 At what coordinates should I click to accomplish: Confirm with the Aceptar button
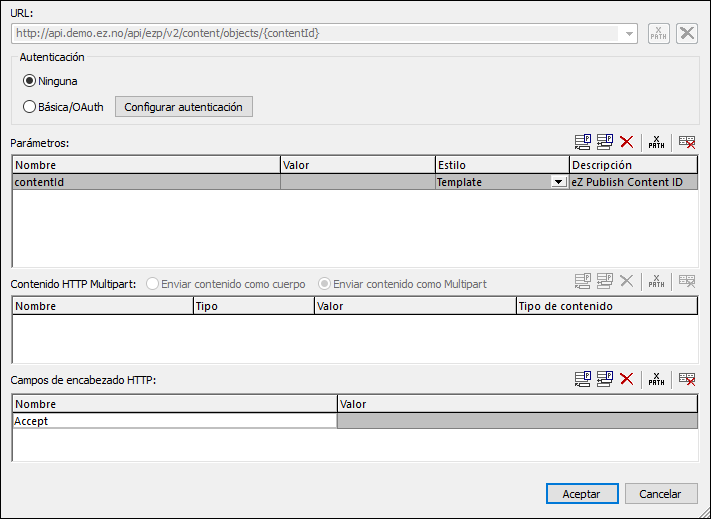point(582,494)
